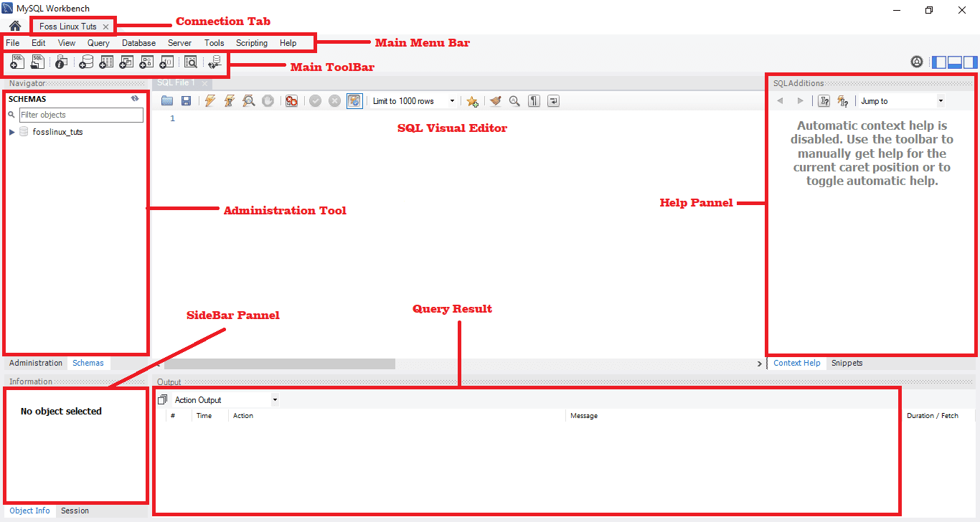Image resolution: width=980 pixels, height=522 pixels.
Task: Open the Edit menu
Action: pyautogui.click(x=39, y=43)
